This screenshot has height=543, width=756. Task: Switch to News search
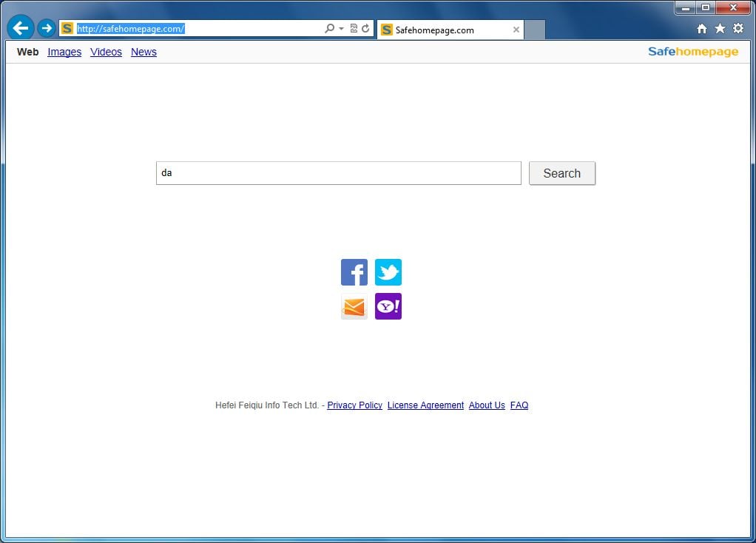(x=144, y=52)
